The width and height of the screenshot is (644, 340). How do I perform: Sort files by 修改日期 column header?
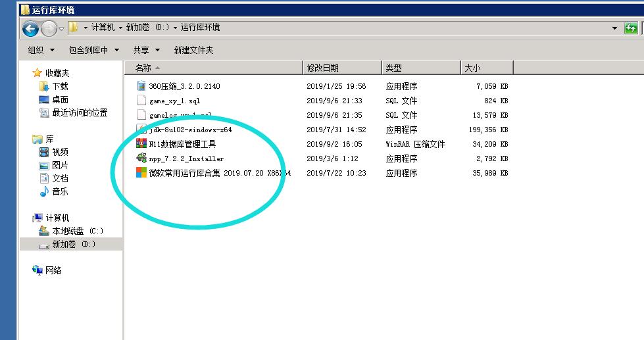[322, 68]
